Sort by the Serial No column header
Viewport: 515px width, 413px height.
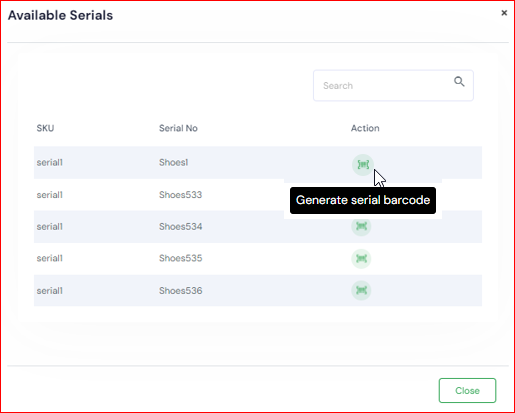[178, 128]
